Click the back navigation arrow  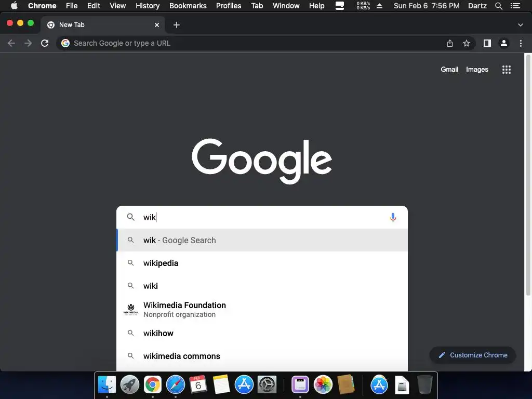(x=11, y=43)
